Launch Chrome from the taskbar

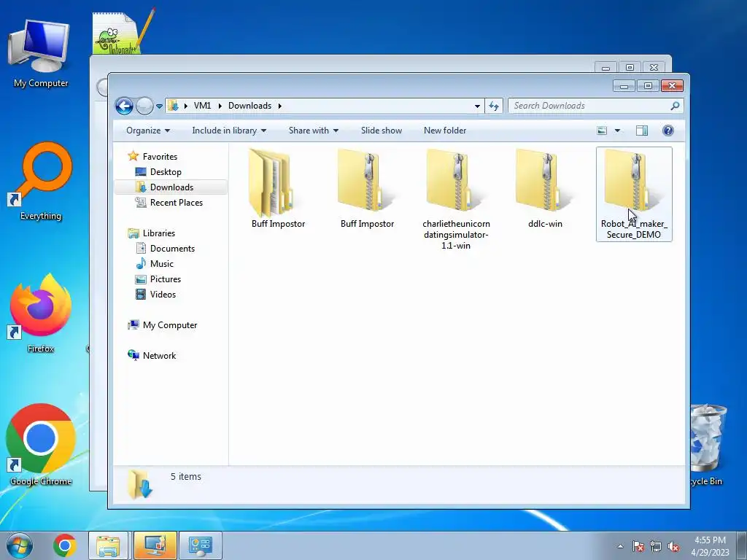point(65,545)
